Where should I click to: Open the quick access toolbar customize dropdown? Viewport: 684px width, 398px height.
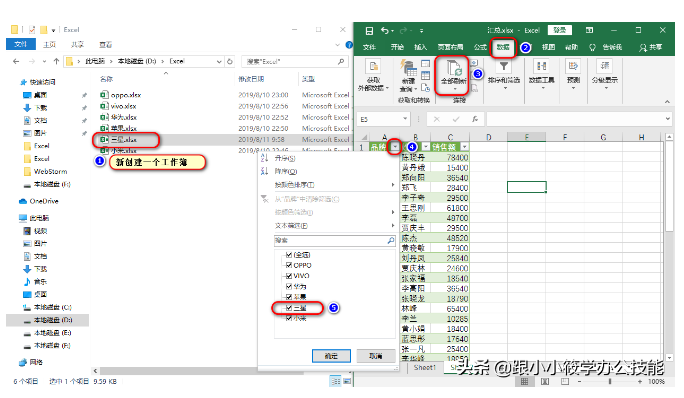coord(421,31)
